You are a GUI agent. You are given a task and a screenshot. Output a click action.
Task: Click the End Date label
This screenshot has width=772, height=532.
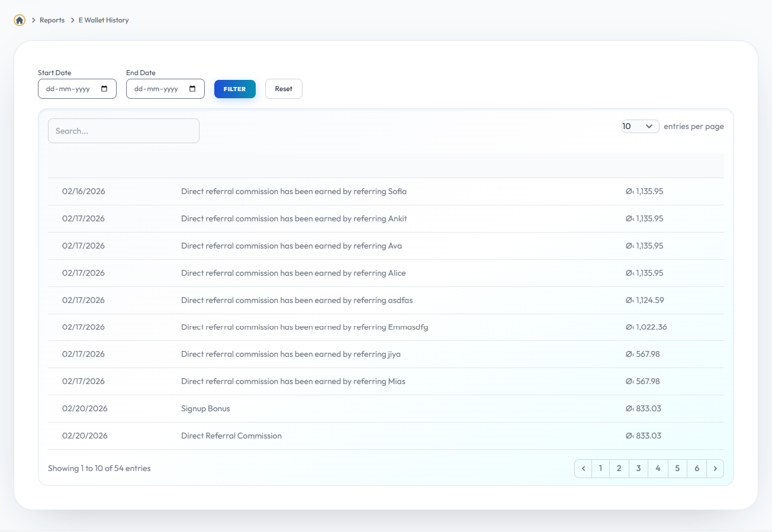point(141,73)
